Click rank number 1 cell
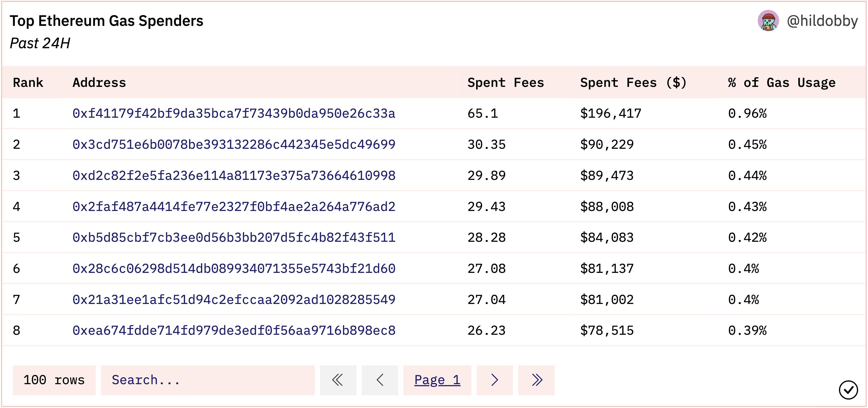The height and width of the screenshot is (408, 868). coord(17,113)
